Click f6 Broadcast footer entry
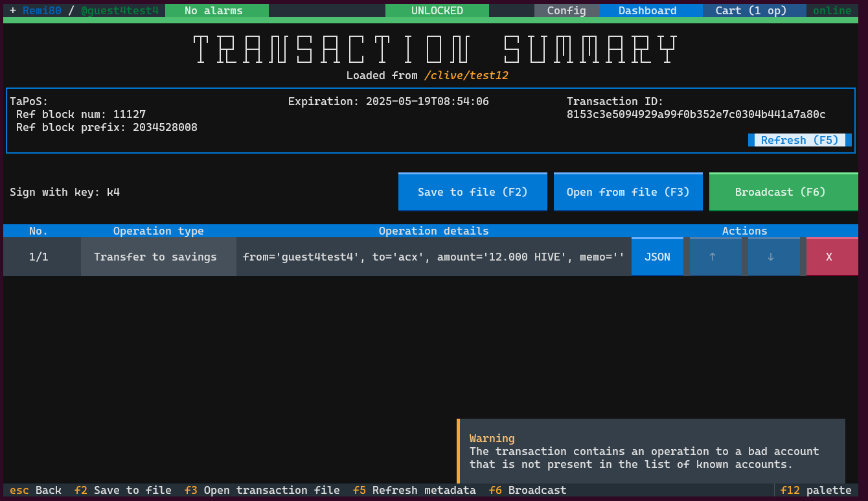Screen dimensions: 868x501 pos(528,490)
